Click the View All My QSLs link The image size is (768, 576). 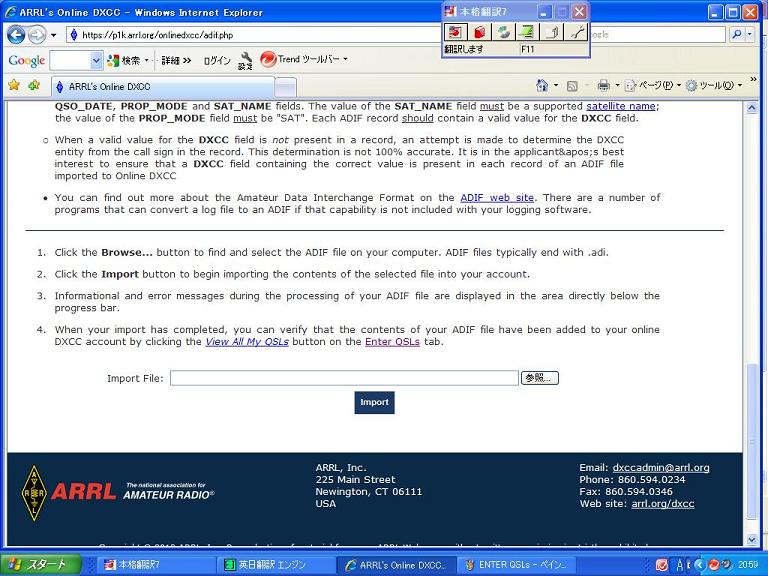click(x=247, y=342)
